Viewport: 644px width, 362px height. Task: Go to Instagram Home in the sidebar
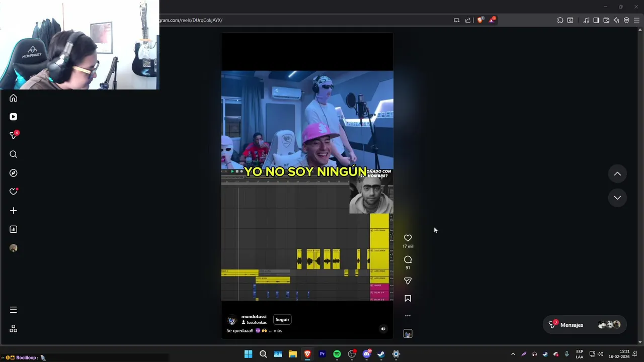coord(14,98)
